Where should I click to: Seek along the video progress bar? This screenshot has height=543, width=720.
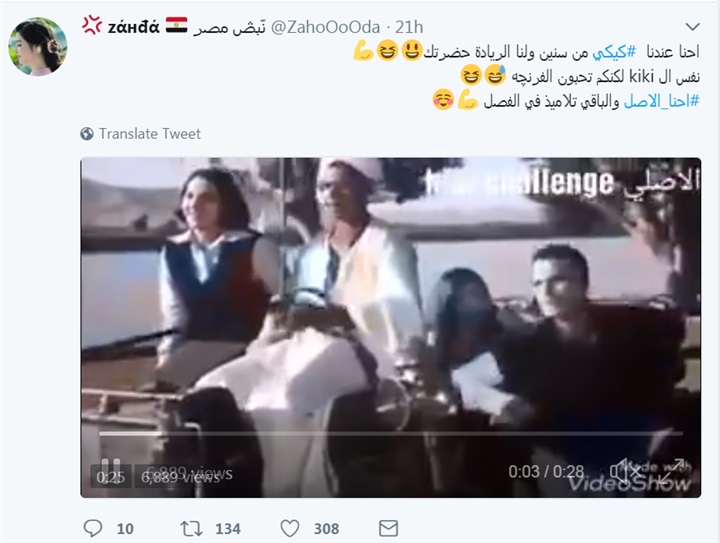point(391,433)
